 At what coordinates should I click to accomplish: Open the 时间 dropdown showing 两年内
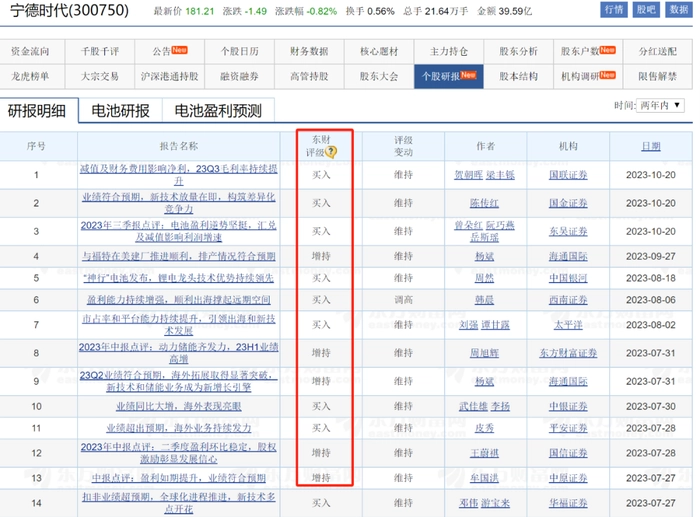coord(663,105)
